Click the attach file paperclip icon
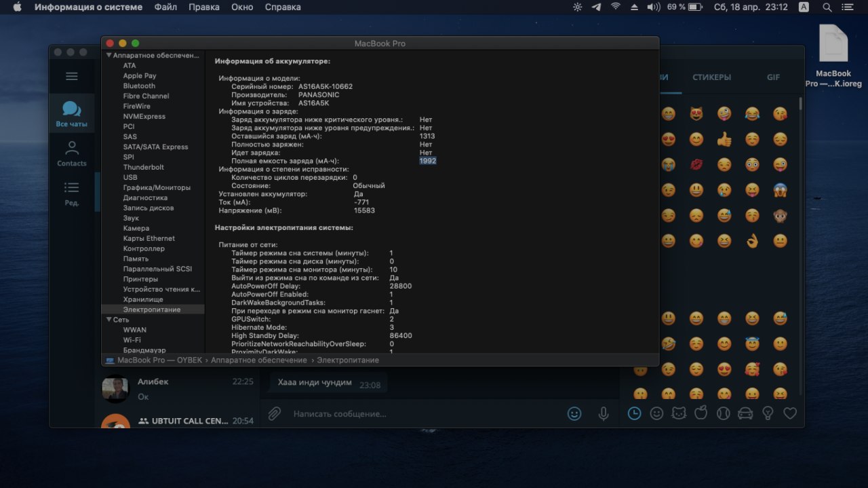The width and height of the screenshot is (868, 488). coord(275,413)
